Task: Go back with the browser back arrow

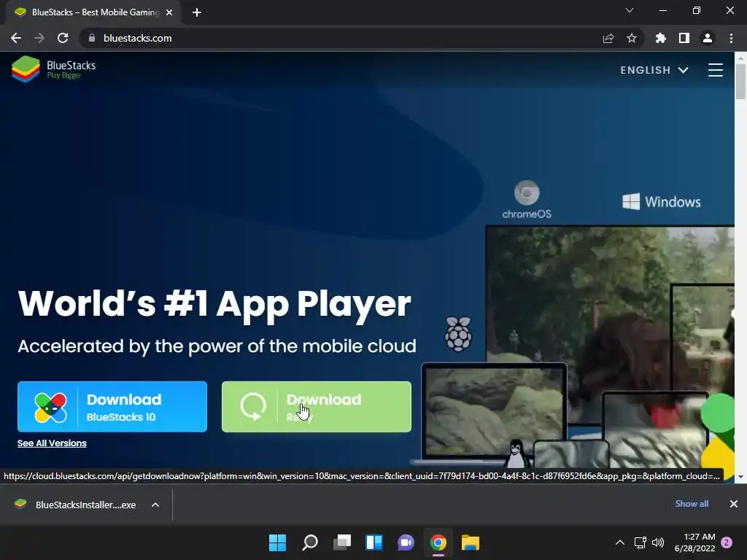Action: [16, 38]
